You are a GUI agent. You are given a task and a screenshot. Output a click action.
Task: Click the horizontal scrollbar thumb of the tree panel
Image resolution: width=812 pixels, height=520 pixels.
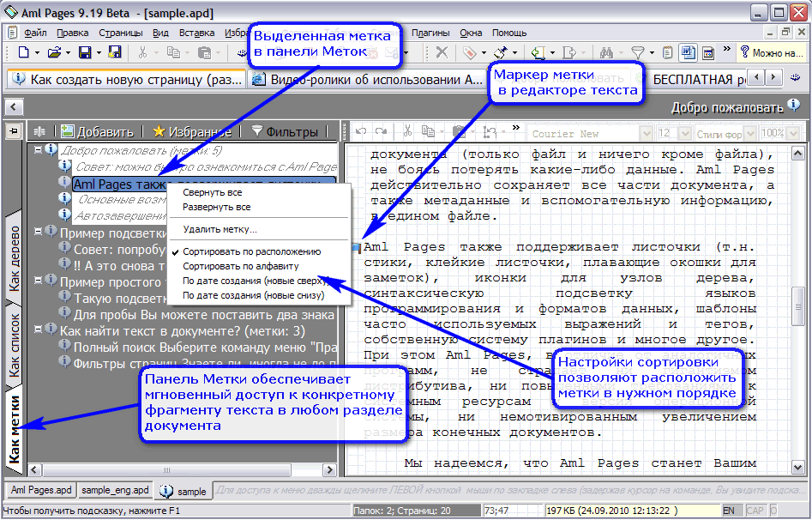coord(166,470)
